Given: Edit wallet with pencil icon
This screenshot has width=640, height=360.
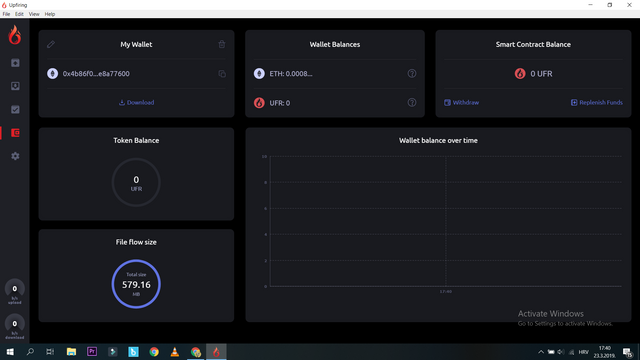Looking at the screenshot, I should (x=51, y=44).
